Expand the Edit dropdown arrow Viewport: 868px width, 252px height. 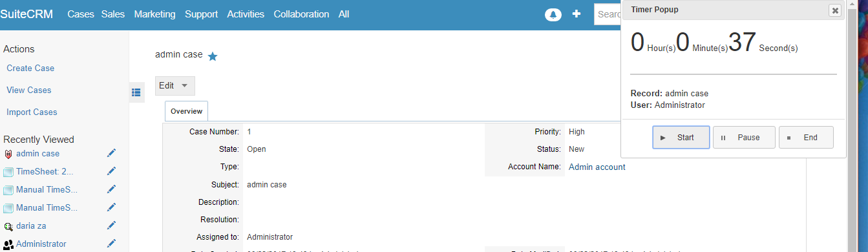click(184, 86)
